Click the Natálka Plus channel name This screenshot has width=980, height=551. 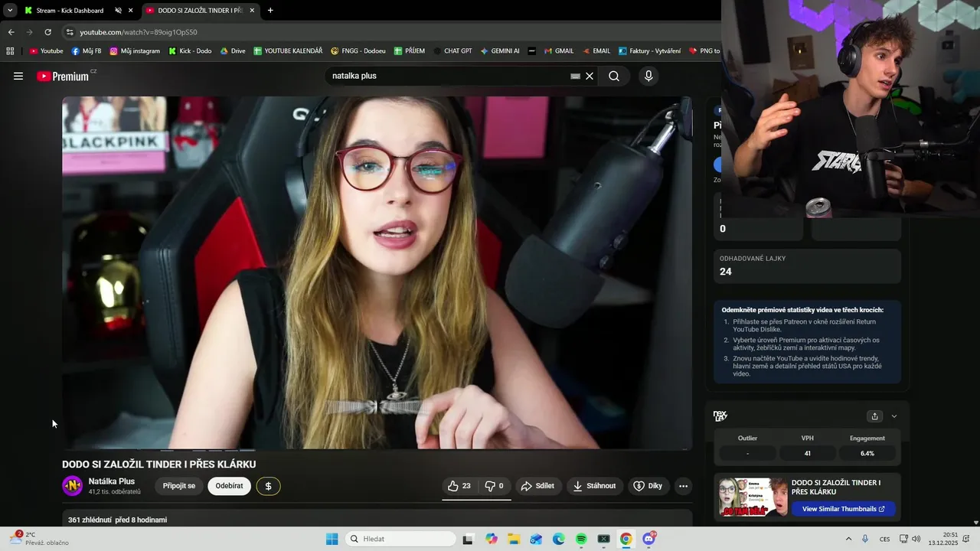[x=112, y=481]
